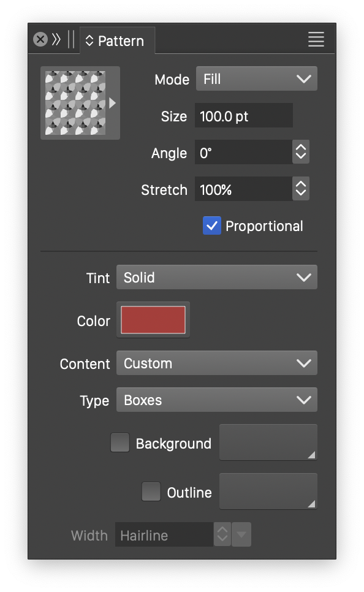The width and height of the screenshot is (364, 592).
Task: Open the Tint dropdown set to Solid
Action: (x=217, y=277)
